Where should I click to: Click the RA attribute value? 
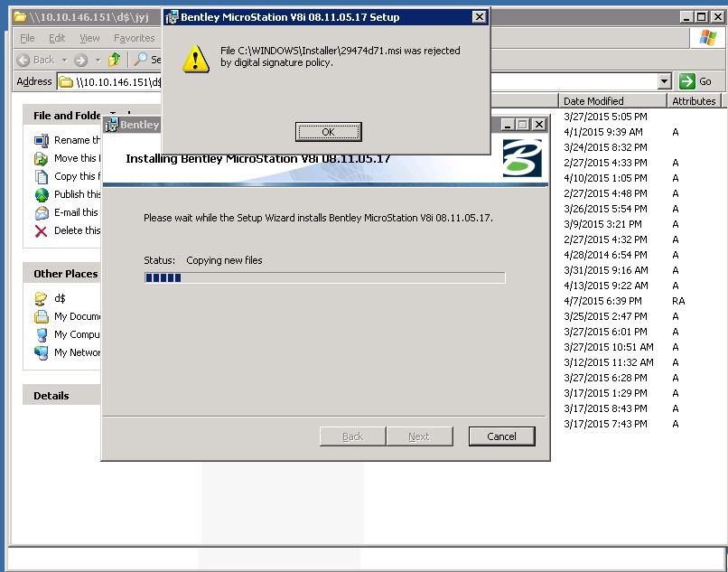[x=678, y=301]
